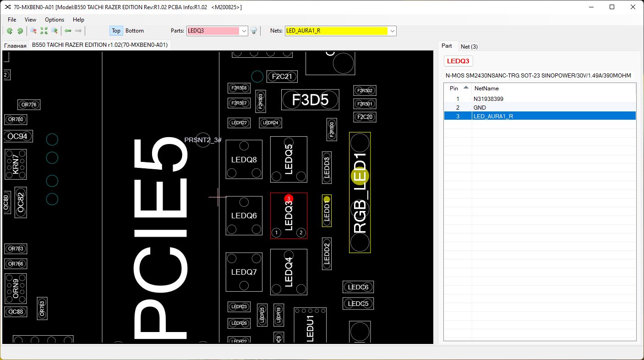Click the green back arrow icon
644x360 pixels.
coord(68,31)
